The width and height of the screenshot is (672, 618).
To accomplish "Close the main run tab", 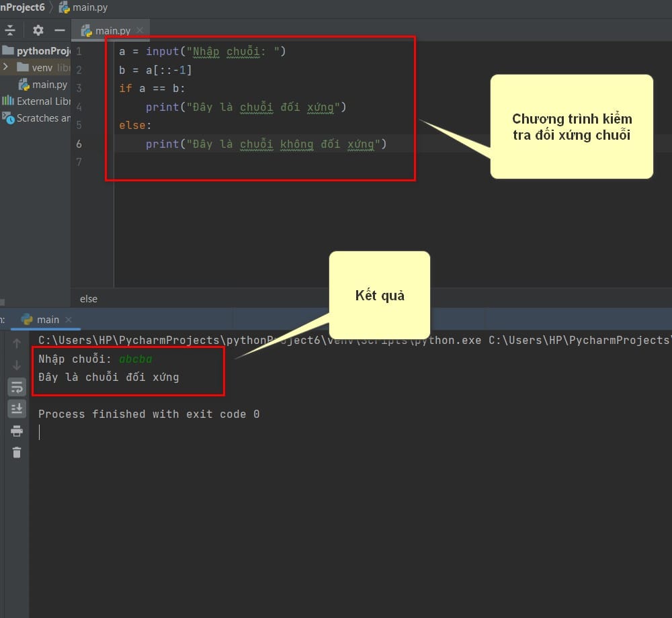I will coord(68,320).
